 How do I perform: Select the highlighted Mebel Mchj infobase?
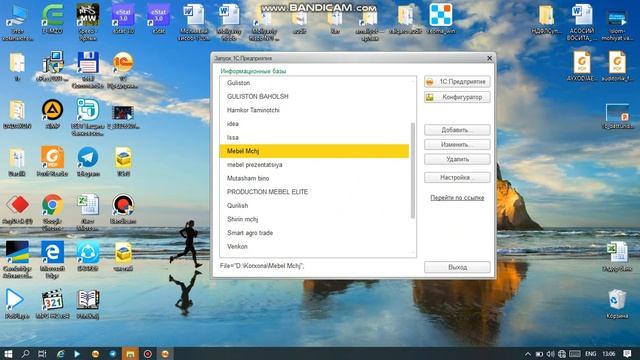point(314,151)
